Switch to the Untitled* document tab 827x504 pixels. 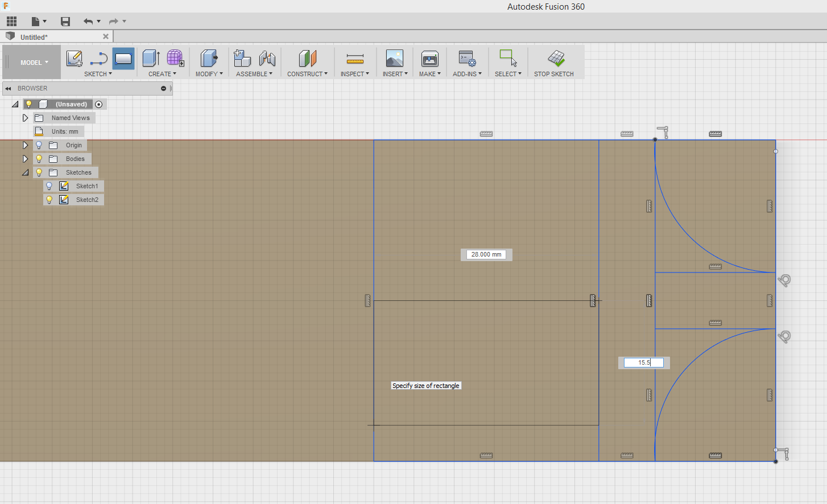click(x=34, y=37)
